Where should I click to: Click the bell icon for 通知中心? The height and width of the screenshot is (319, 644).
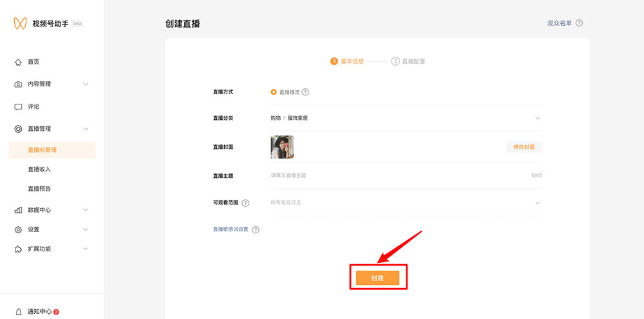pos(18,312)
